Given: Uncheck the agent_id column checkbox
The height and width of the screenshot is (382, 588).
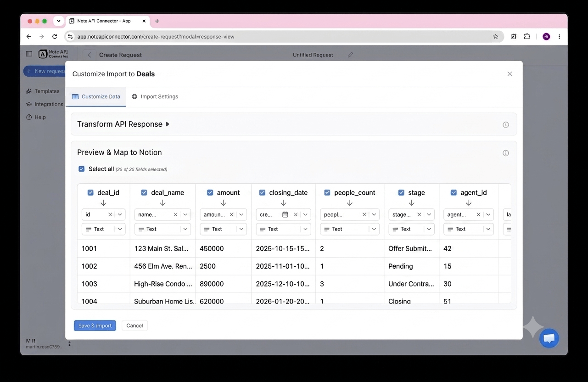Looking at the screenshot, I should [454, 193].
